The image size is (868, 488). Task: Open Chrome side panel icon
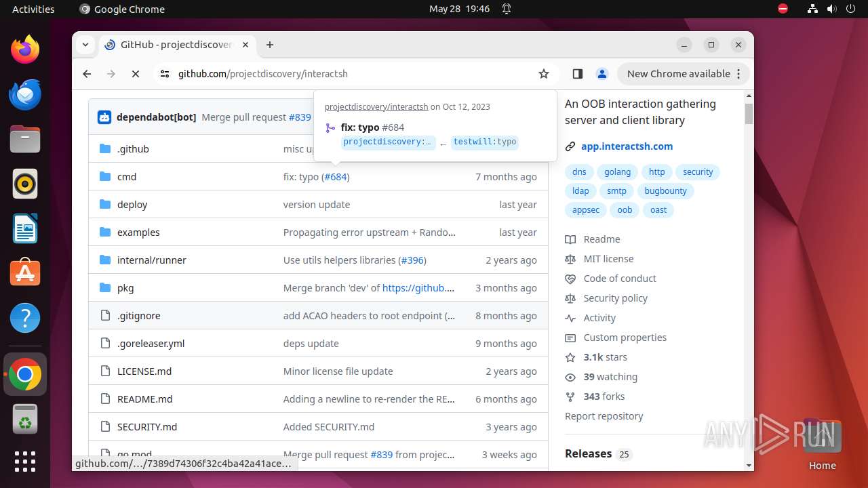click(578, 74)
